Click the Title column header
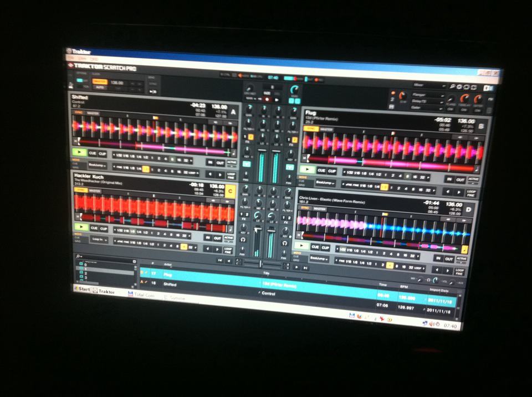Screen dimensions: 532x397 click(265, 273)
